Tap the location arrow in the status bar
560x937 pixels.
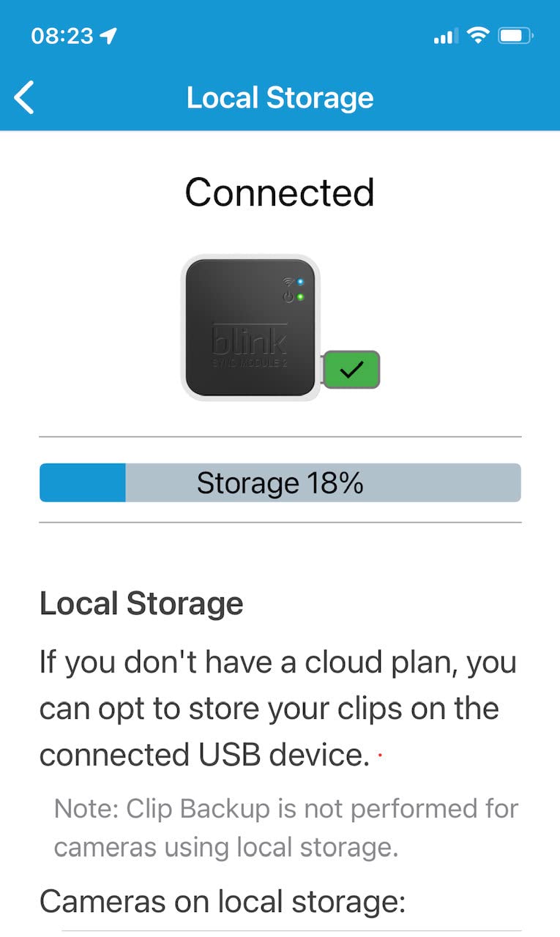pos(106,34)
